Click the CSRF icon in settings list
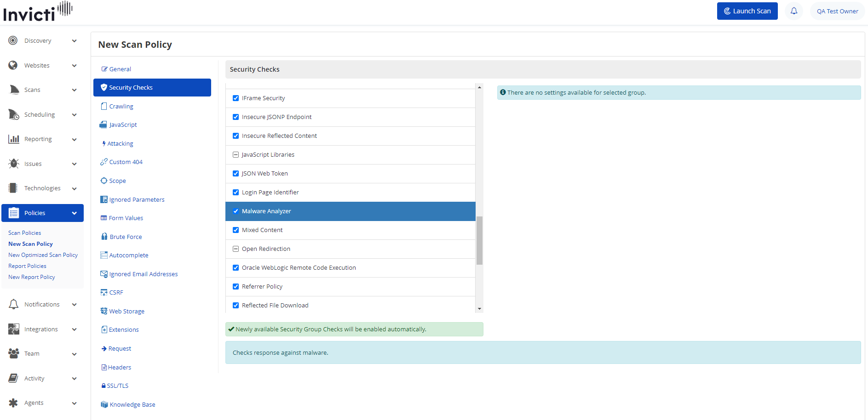The width and height of the screenshot is (868, 420). pyautogui.click(x=104, y=292)
